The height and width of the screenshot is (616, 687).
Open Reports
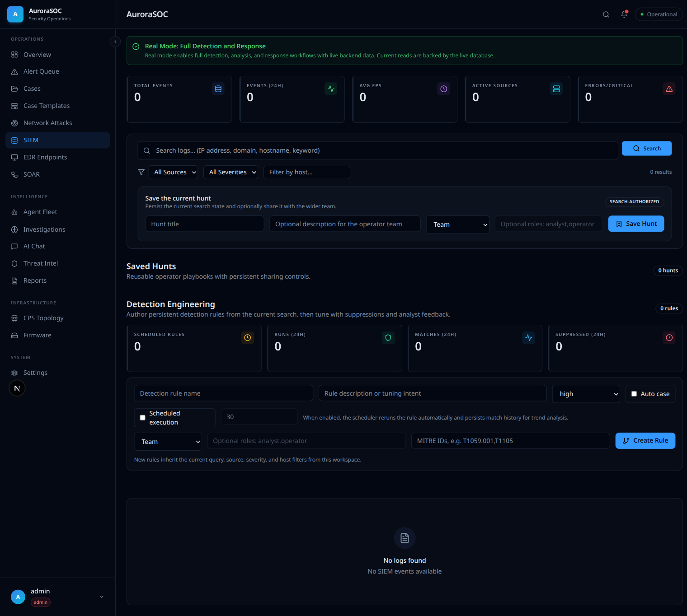[x=57, y=280]
